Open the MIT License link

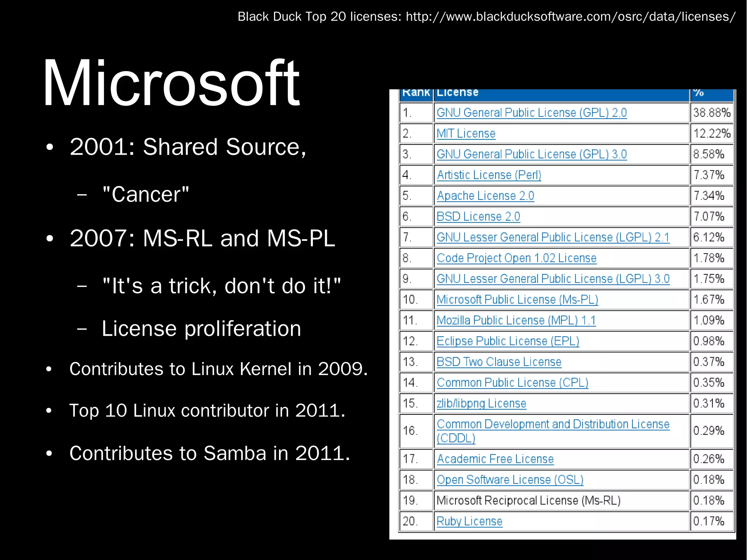[466, 134]
